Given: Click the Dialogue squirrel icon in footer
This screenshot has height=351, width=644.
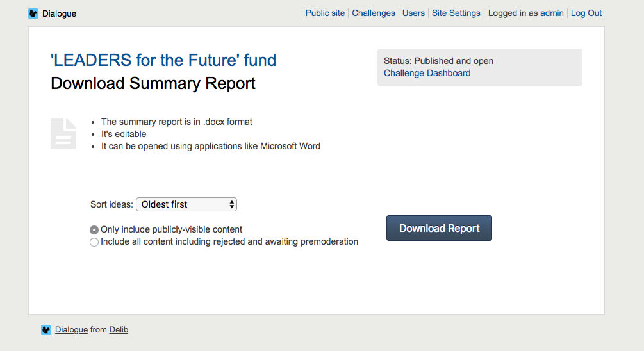Looking at the screenshot, I should pos(46,330).
